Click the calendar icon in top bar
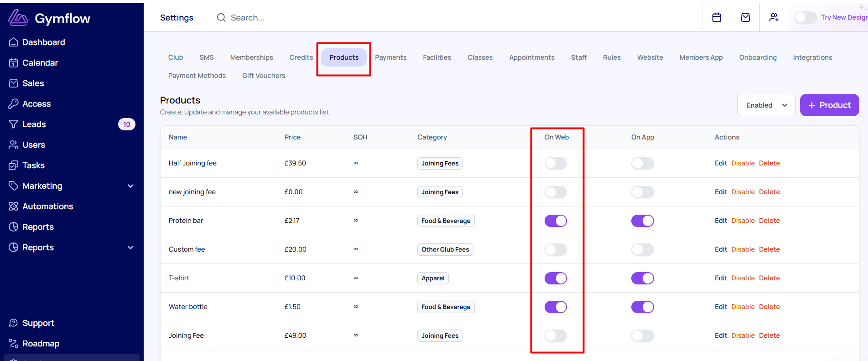Screen dimensions: 868x361 pyautogui.click(x=717, y=17)
